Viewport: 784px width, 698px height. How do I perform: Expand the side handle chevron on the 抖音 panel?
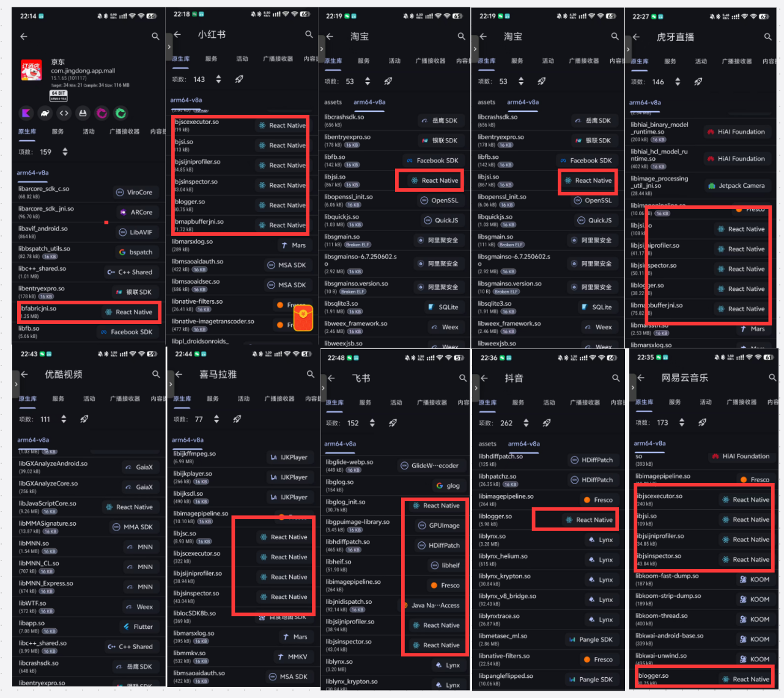pyautogui.click(x=475, y=388)
